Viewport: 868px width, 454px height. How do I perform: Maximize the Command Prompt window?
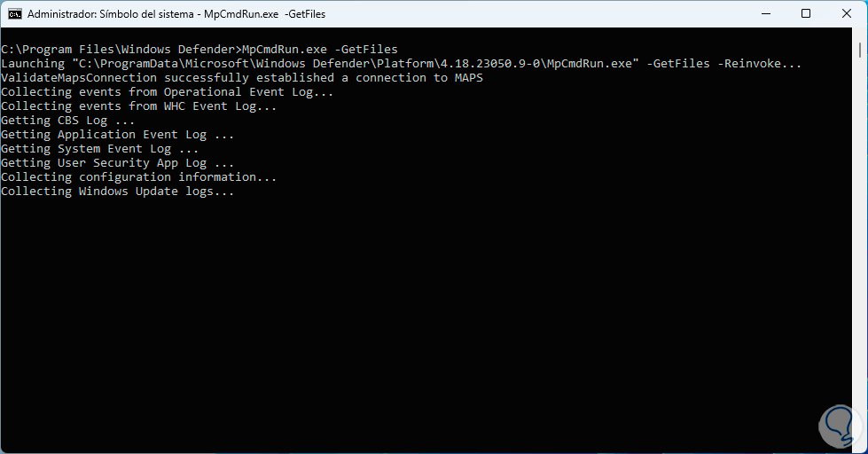(806, 14)
